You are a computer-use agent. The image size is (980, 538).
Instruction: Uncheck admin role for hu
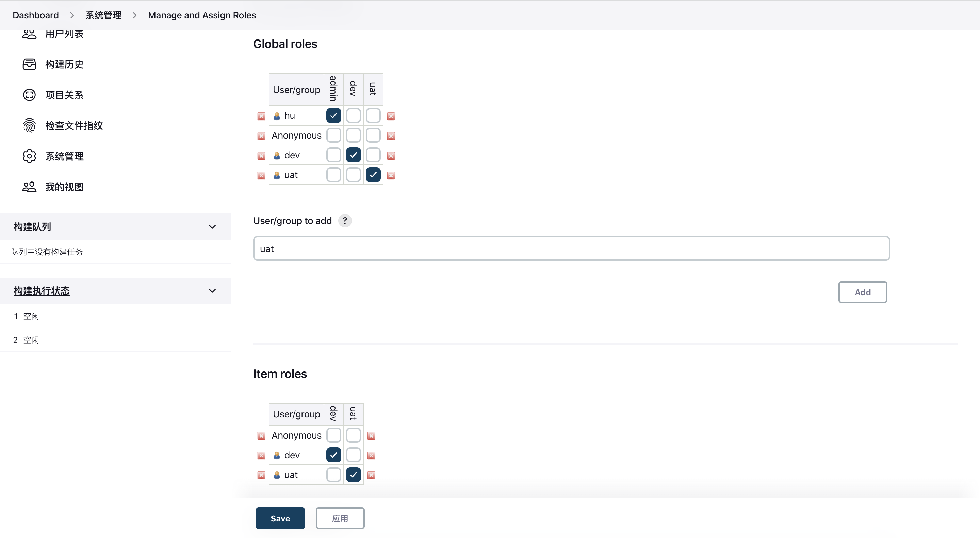pos(333,116)
